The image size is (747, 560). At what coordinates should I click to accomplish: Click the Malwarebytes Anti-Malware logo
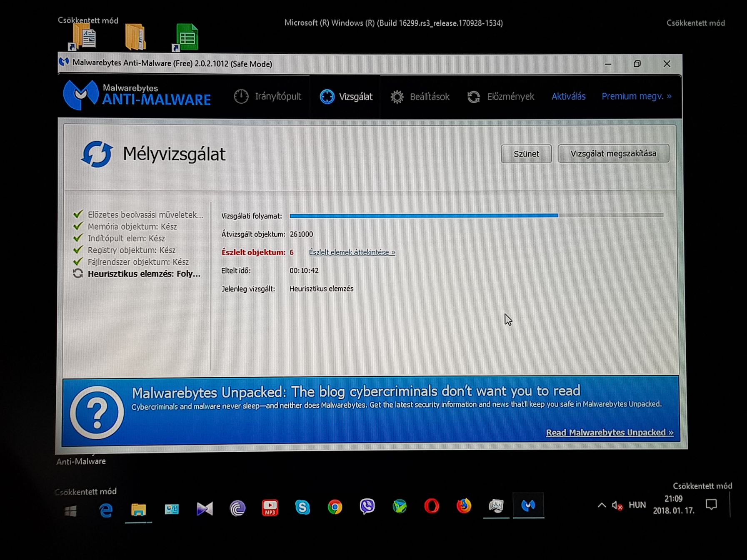pos(137,95)
